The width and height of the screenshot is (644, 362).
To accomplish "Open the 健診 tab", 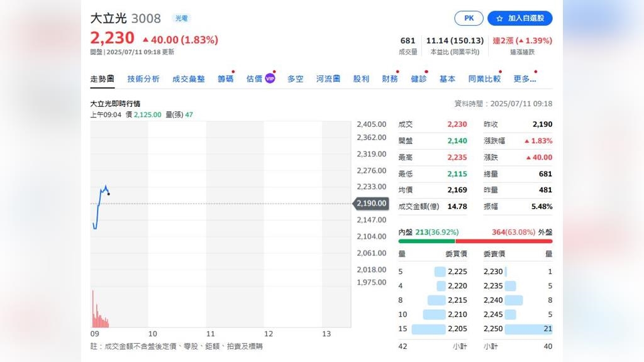I will [x=418, y=79].
